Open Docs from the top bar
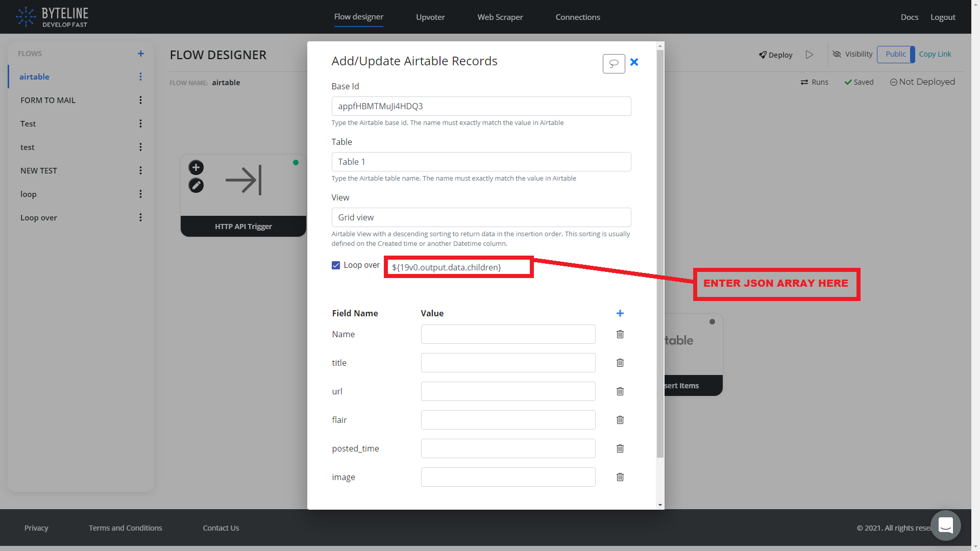 (909, 17)
